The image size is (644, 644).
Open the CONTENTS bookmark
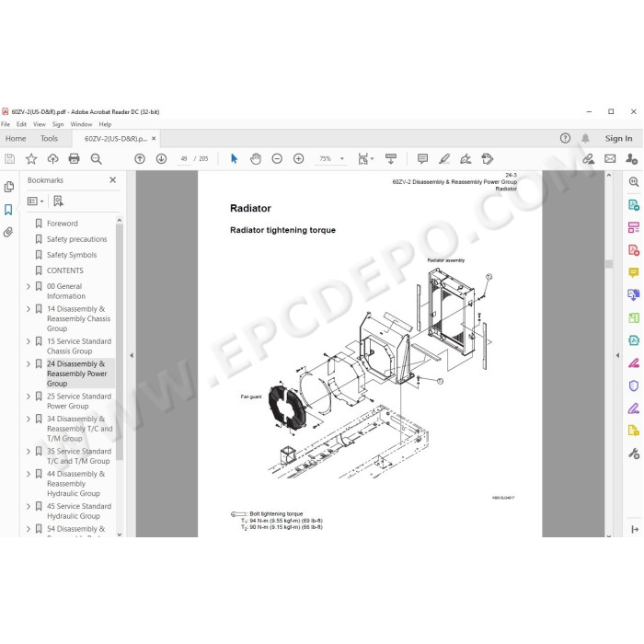(65, 270)
